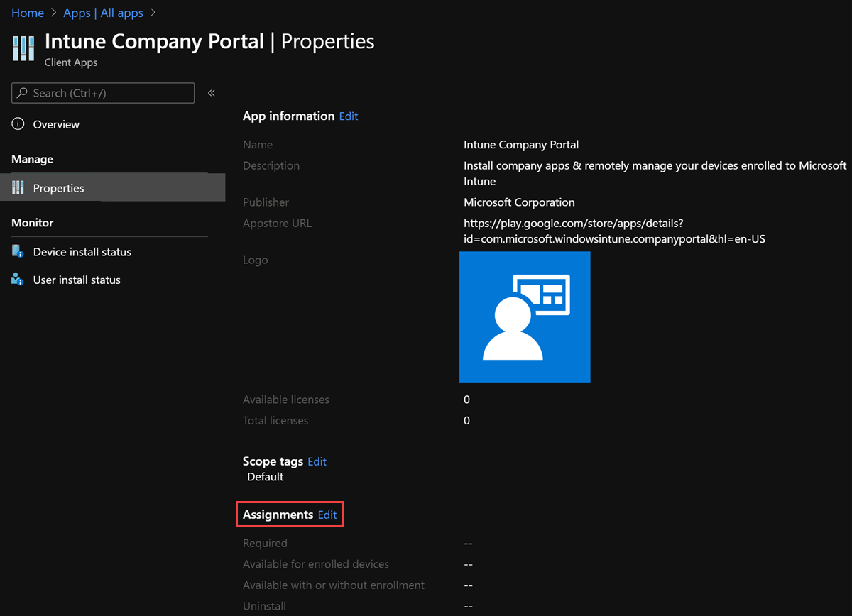Click the 'Total licenses' label

tap(275, 421)
